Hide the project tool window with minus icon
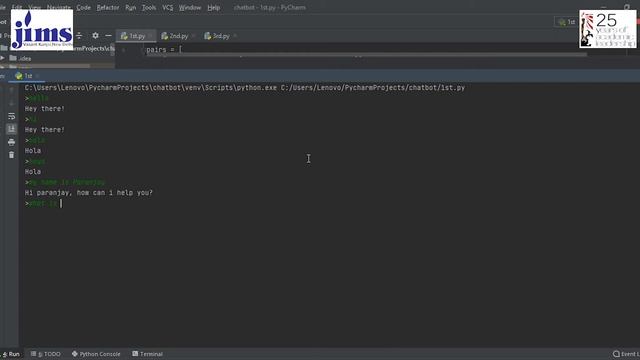This screenshot has height=360, width=640. tap(108, 36)
